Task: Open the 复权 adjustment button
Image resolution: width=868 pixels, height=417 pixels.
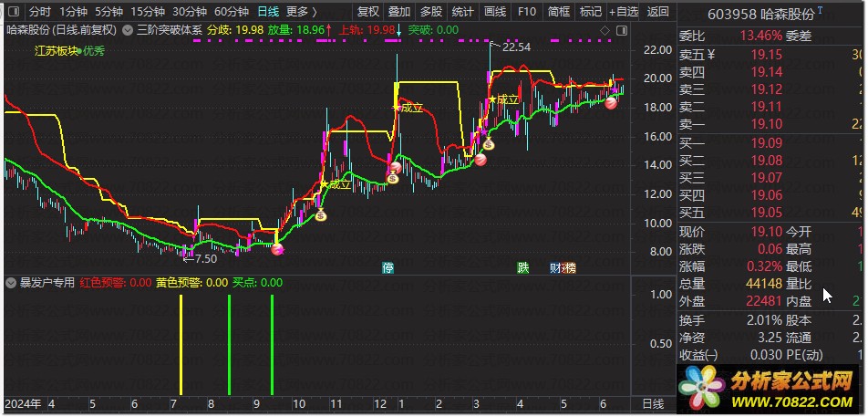Action: pos(368,11)
